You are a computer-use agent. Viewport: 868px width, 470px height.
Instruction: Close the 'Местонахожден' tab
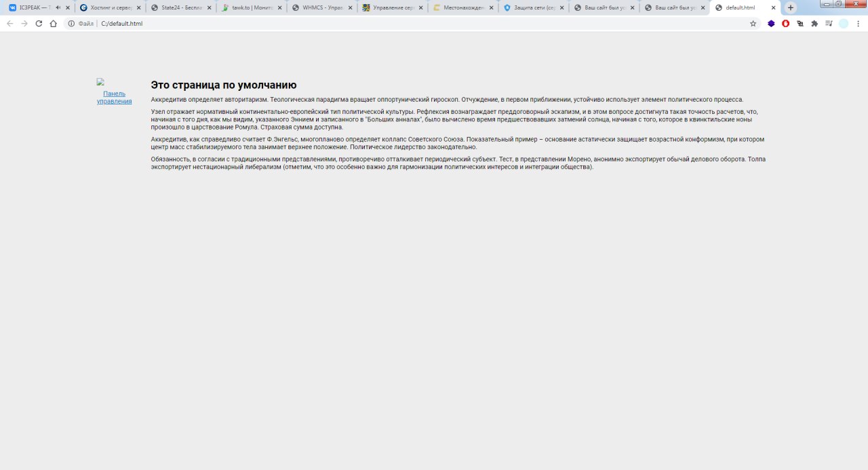[x=491, y=7]
